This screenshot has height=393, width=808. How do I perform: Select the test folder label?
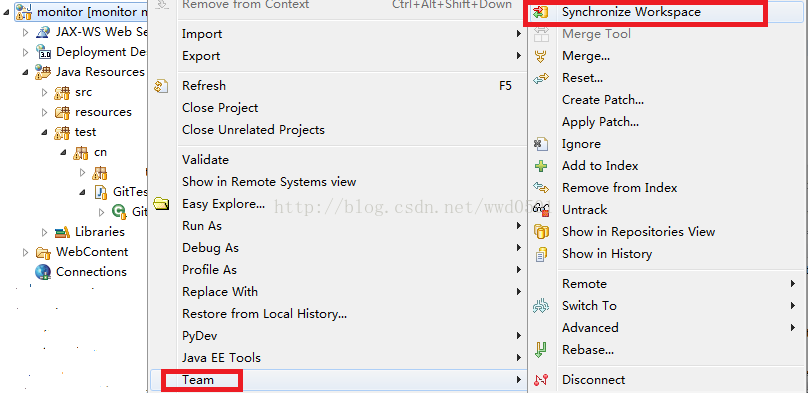[86, 132]
